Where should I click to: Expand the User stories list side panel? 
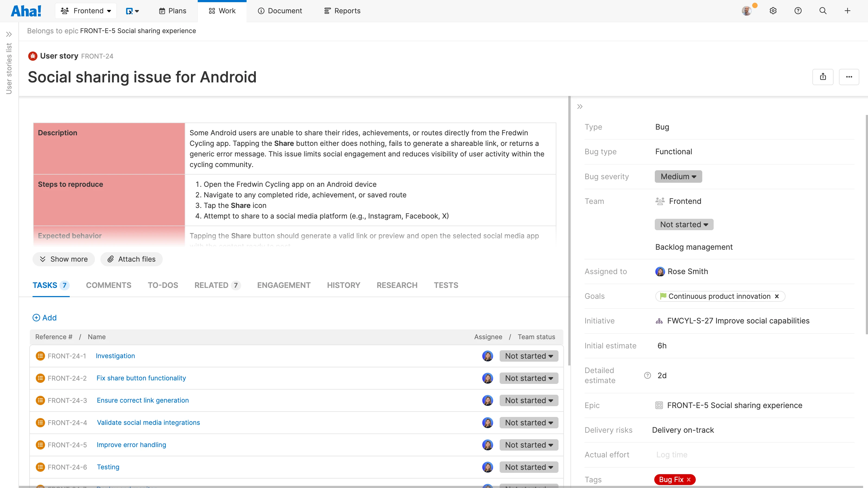(9, 34)
